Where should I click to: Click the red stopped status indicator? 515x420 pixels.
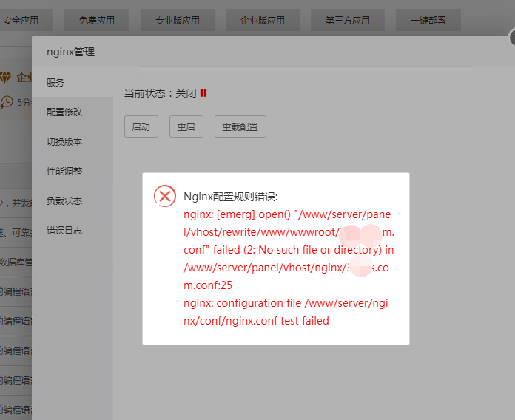coord(203,93)
